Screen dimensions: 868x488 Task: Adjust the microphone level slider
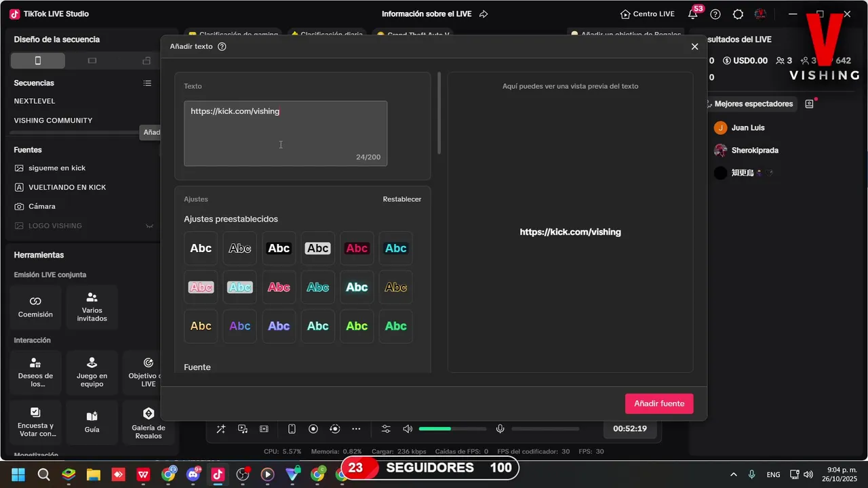point(545,429)
